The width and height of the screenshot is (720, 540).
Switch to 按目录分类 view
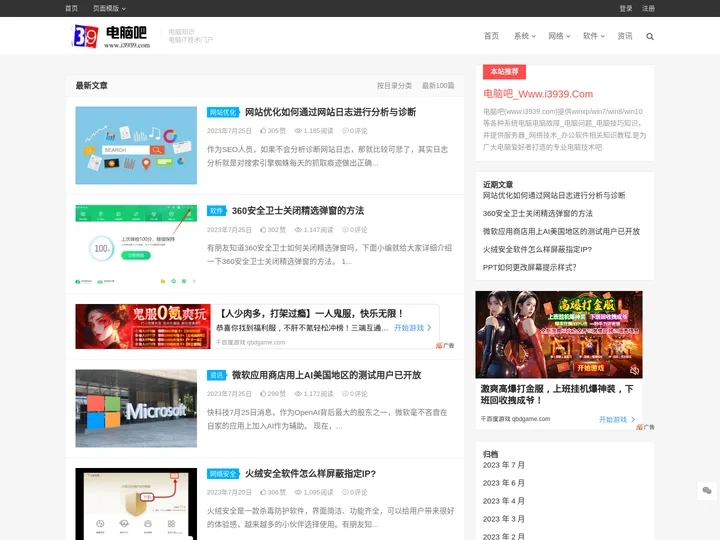point(394,86)
